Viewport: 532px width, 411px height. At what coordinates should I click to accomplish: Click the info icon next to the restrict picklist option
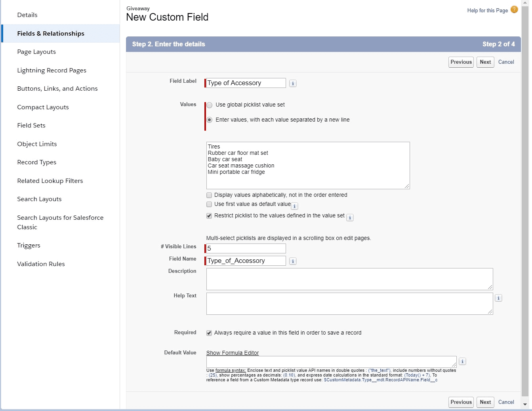click(350, 217)
